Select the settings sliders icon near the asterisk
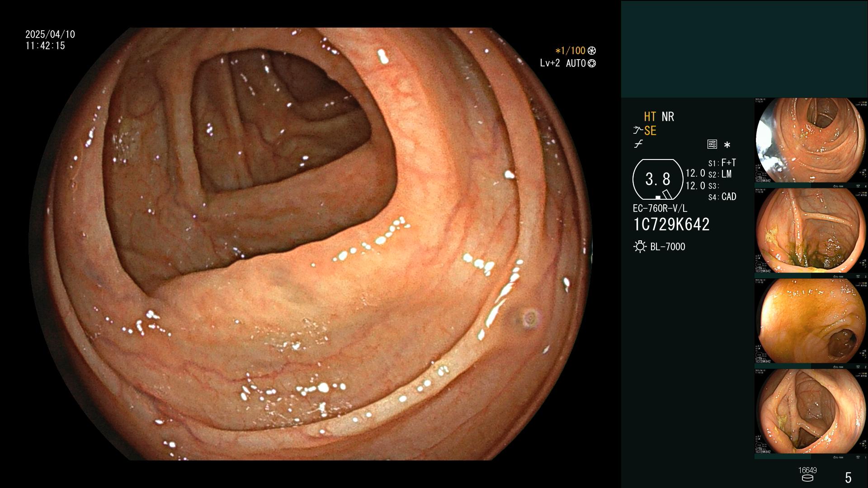 tap(712, 144)
